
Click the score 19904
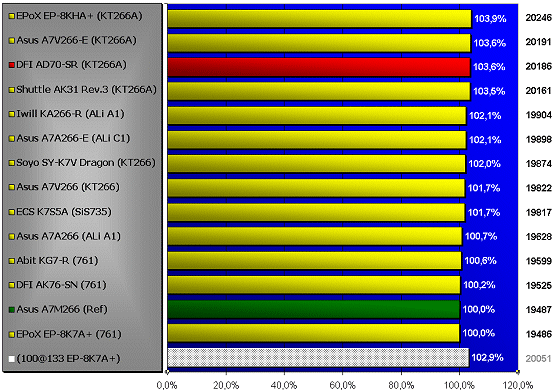click(539, 115)
